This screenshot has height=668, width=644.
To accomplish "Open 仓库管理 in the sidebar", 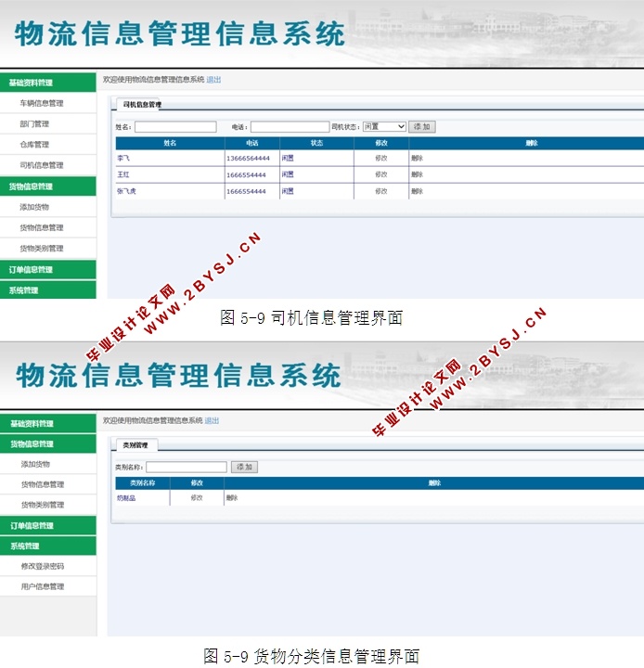I will click(34, 145).
